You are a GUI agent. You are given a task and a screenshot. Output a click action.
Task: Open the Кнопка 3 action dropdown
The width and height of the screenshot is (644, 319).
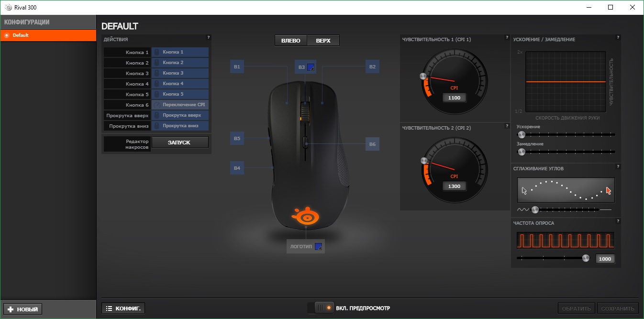[x=180, y=73]
